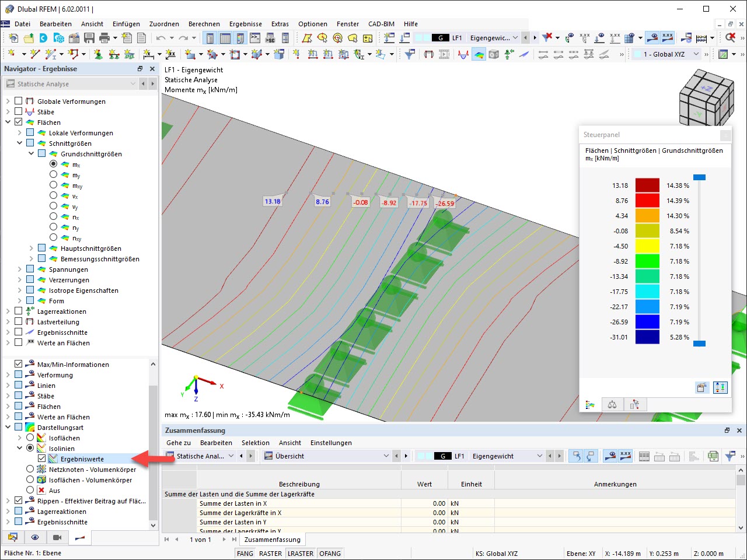747x560 pixels.
Task: Click the search-cancel magnifier icon
Action: pyautogui.click(x=729, y=38)
